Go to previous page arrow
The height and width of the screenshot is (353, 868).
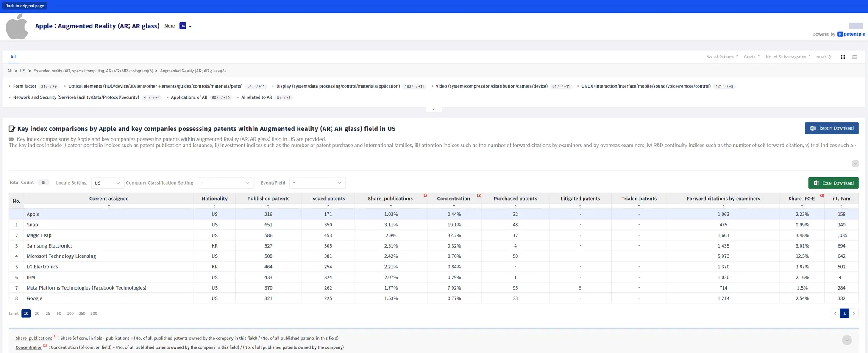pos(835,314)
